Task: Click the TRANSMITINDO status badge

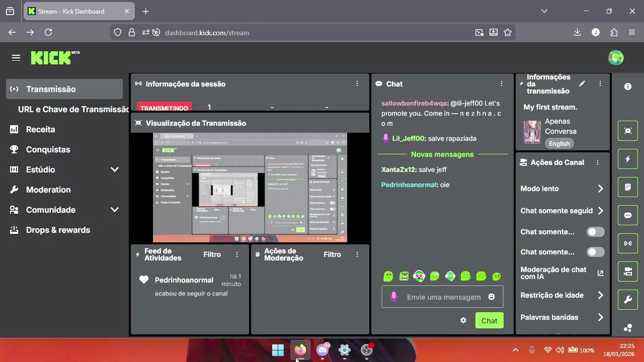Action: [164, 108]
